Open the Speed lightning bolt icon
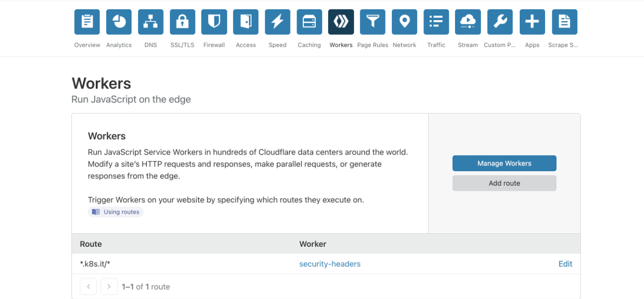644x299 pixels. [277, 22]
